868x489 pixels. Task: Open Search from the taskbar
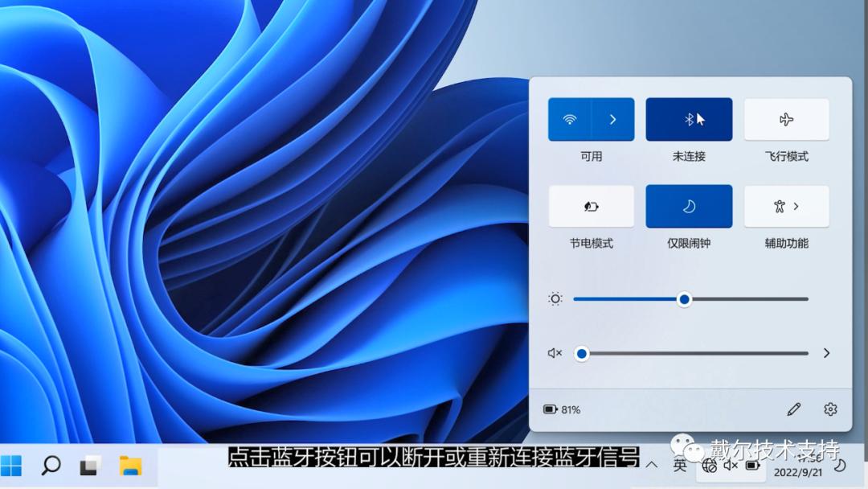point(50,465)
